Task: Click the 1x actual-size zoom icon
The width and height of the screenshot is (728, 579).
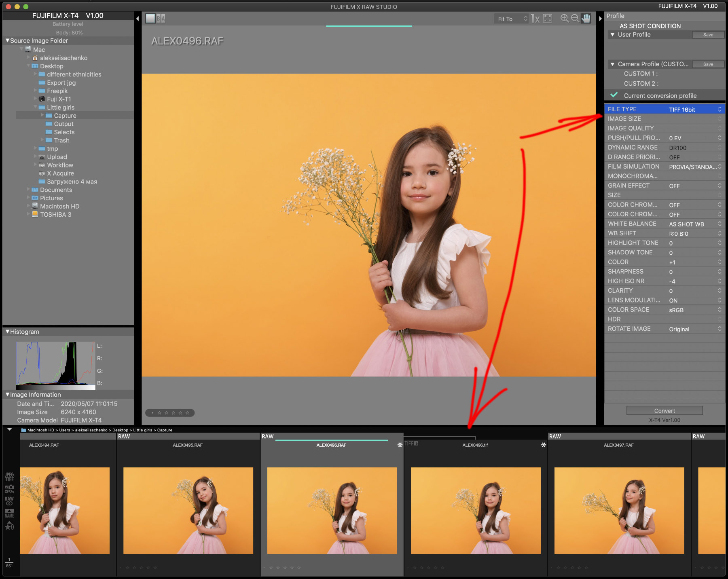Action: point(535,19)
